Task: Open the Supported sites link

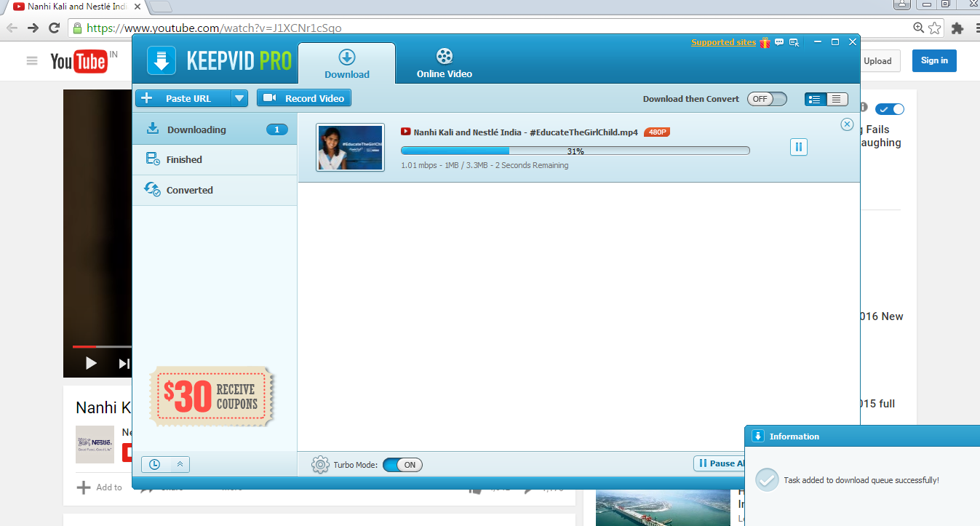Action: 723,42
